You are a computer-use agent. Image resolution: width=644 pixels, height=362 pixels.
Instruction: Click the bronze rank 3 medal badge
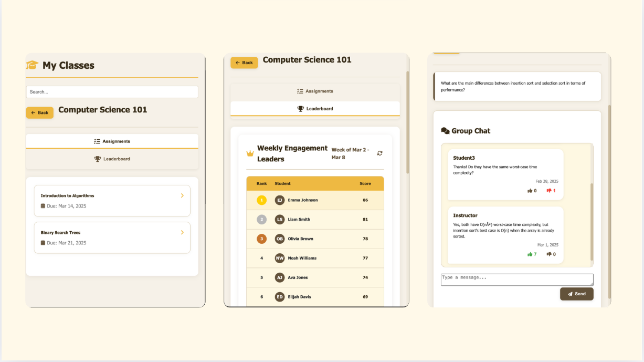(x=261, y=239)
